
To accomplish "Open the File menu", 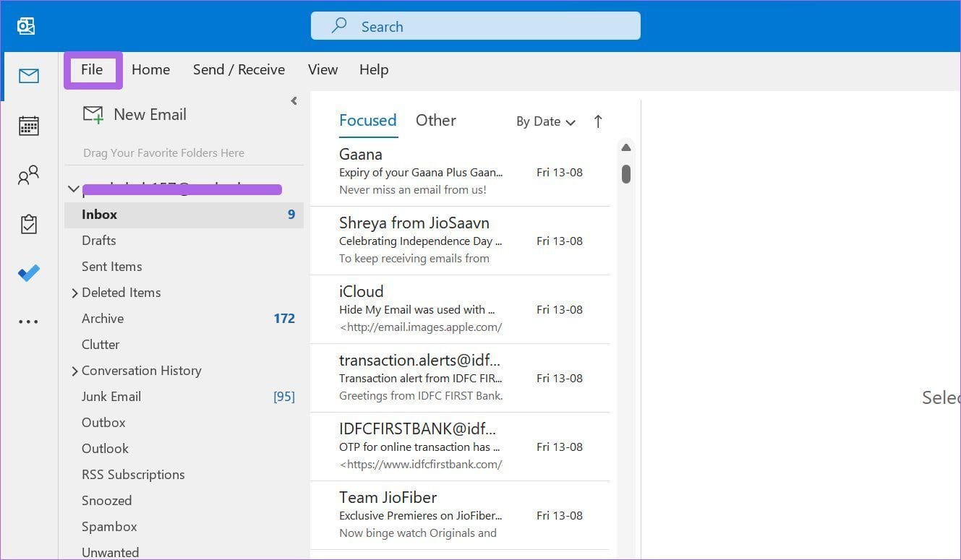I will 93,69.
